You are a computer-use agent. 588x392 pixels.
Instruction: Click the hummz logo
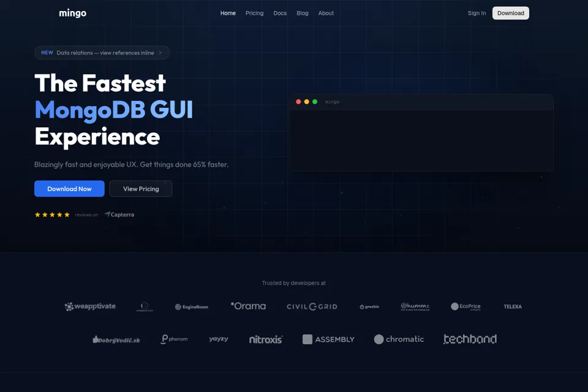point(415,306)
